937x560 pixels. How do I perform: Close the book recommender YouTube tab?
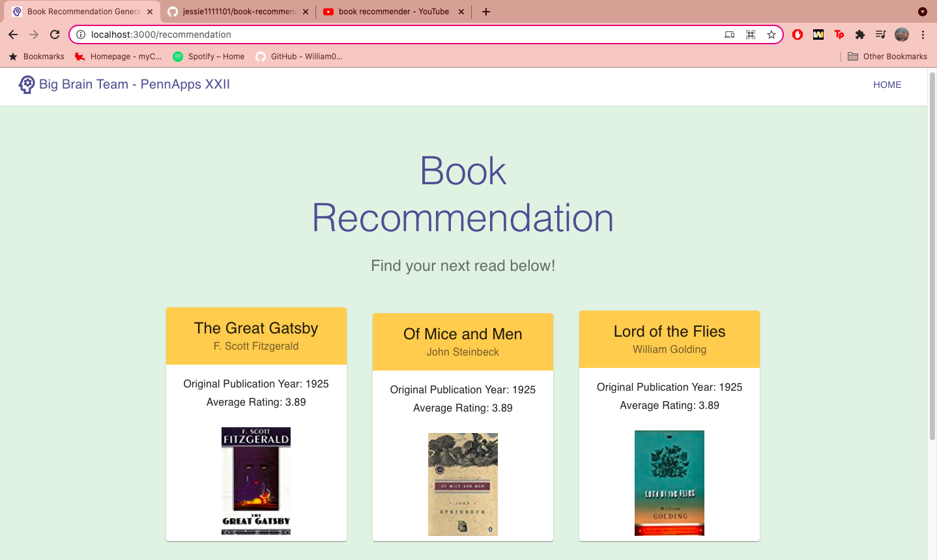[x=461, y=12]
